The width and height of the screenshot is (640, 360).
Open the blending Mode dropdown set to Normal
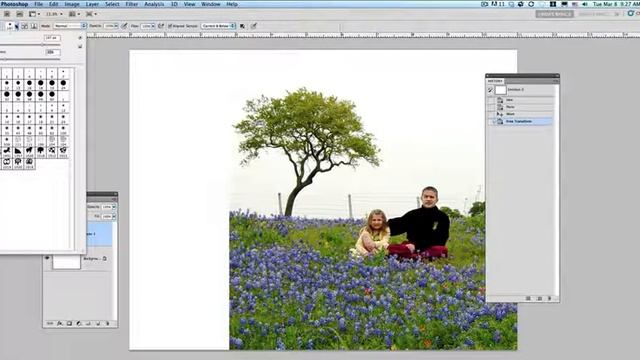[70, 26]
